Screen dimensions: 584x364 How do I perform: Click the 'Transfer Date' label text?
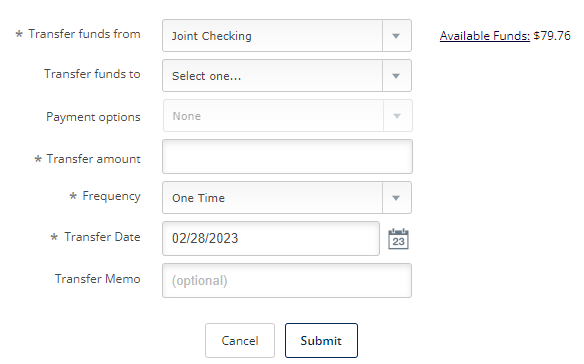(x=102, y=237)
